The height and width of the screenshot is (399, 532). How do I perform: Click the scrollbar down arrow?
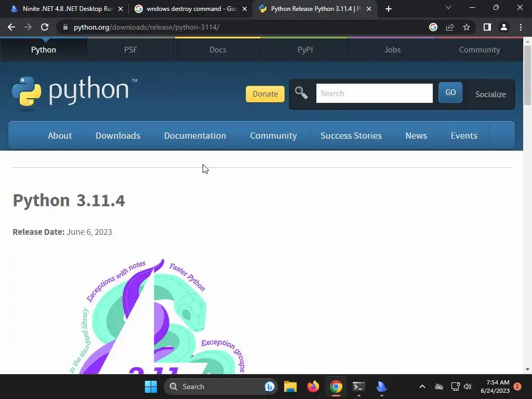pos(527,369)
